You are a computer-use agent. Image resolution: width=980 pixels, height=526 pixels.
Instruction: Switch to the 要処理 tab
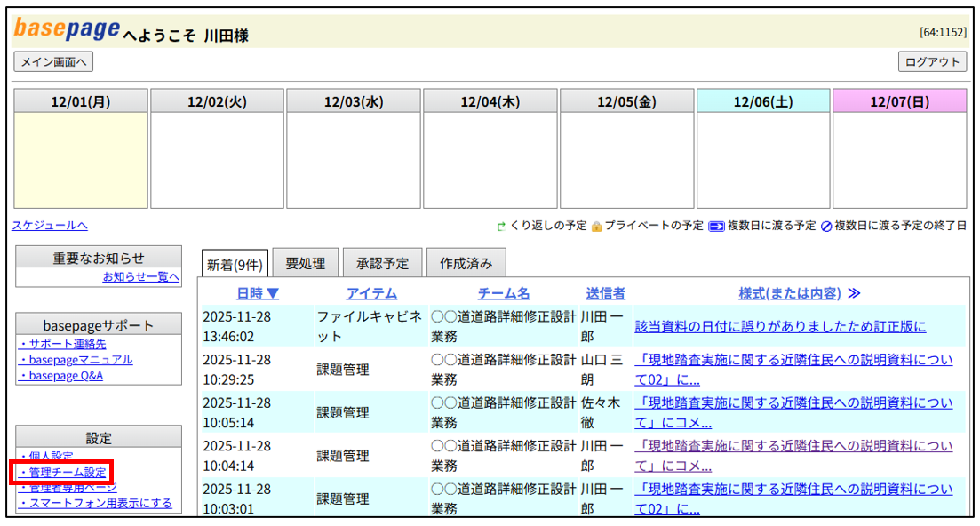click(x=305, y=264)
